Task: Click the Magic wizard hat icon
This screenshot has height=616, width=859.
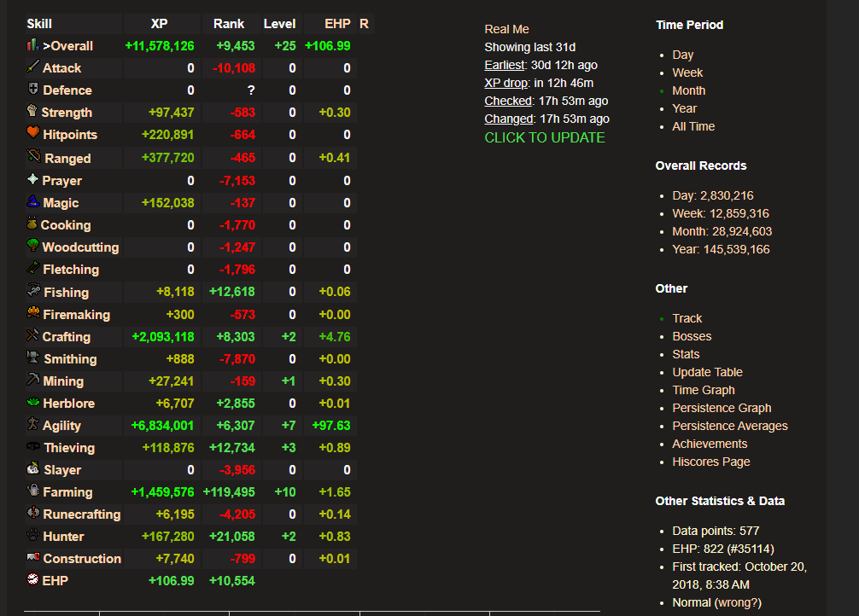Action: (x=32, y=201)
